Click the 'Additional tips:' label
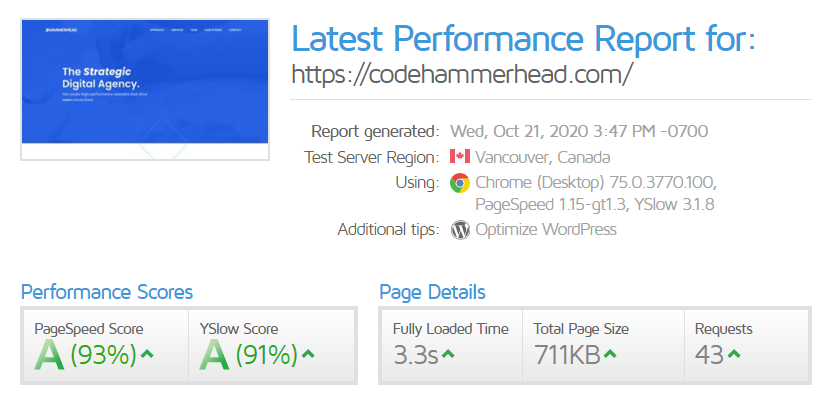 (x=389, y=230)
